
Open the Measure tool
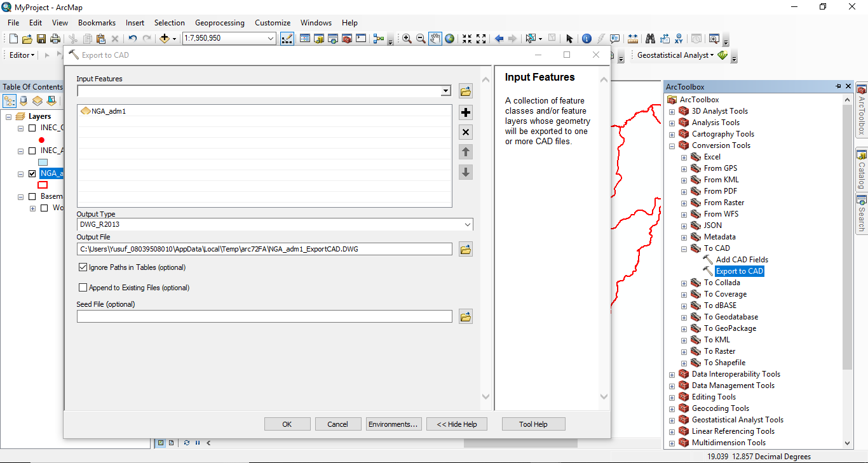(x=633, y=38)
